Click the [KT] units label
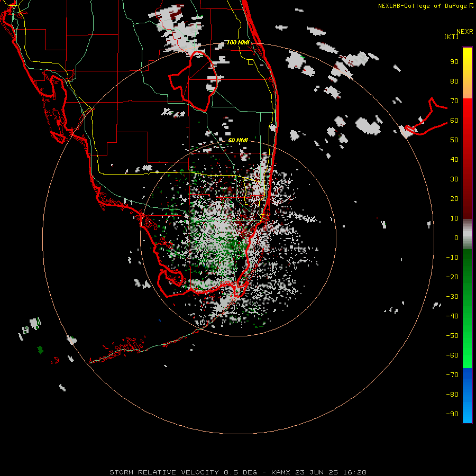476x476 pixels. coord(452,36)
